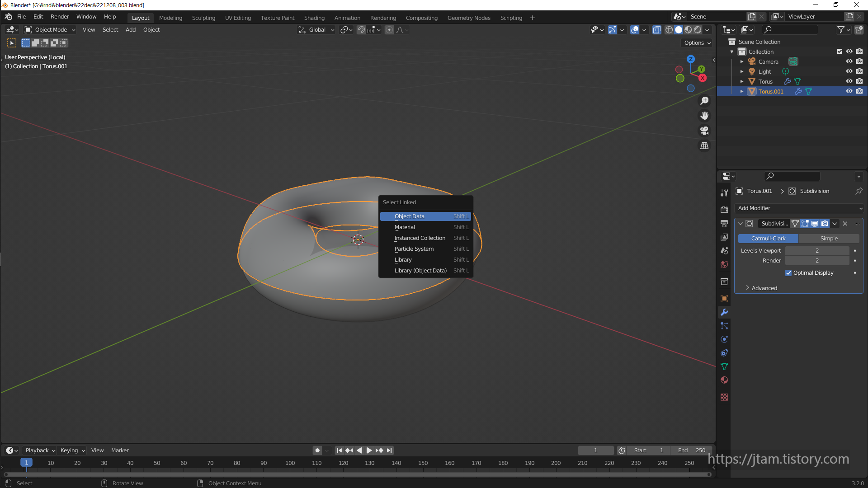
Task: Click the Levels Viewport value field
Action: click(817, 251)
